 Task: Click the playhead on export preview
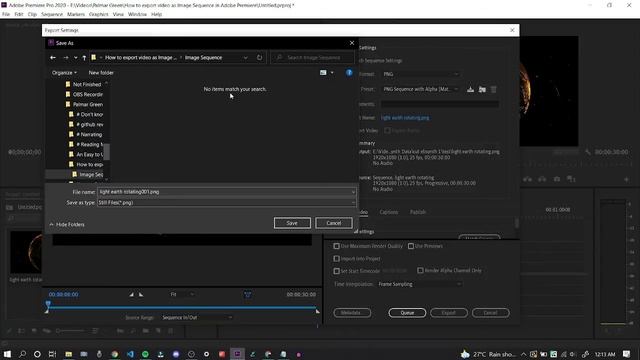pyautogui.click(x=48, y=304)
